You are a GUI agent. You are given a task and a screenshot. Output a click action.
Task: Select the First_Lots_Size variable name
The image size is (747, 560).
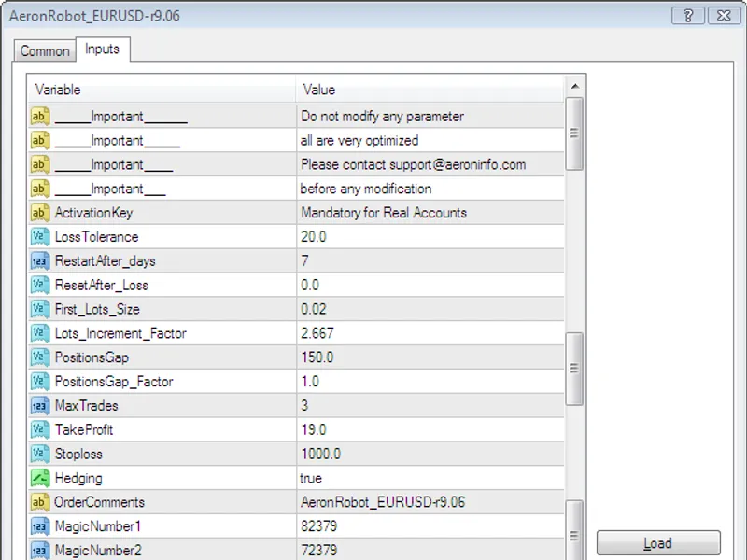pyautogui.click(x=97, y=310)
